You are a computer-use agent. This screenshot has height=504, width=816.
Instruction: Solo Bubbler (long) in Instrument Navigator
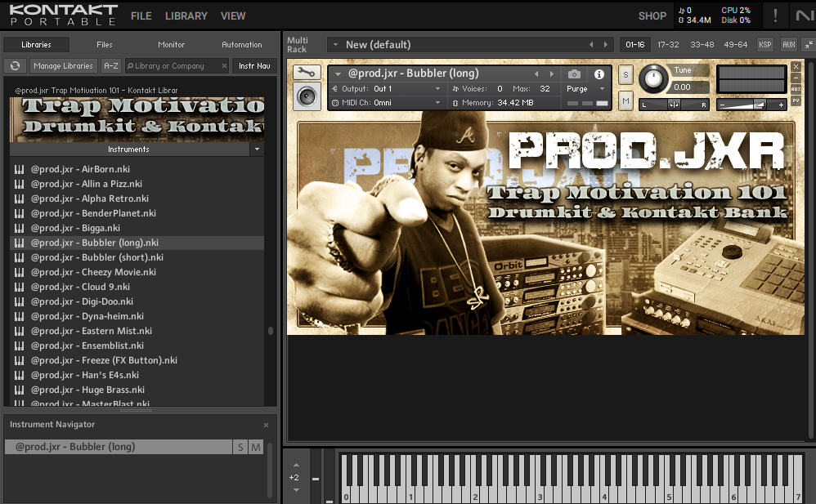(240, 447)
